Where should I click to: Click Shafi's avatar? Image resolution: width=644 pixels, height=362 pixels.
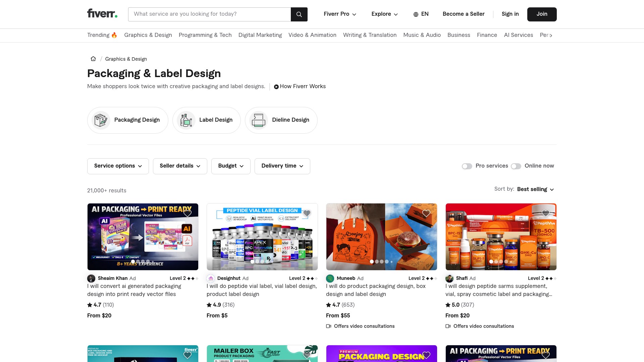pyautogui.click(x=449, y=279)
